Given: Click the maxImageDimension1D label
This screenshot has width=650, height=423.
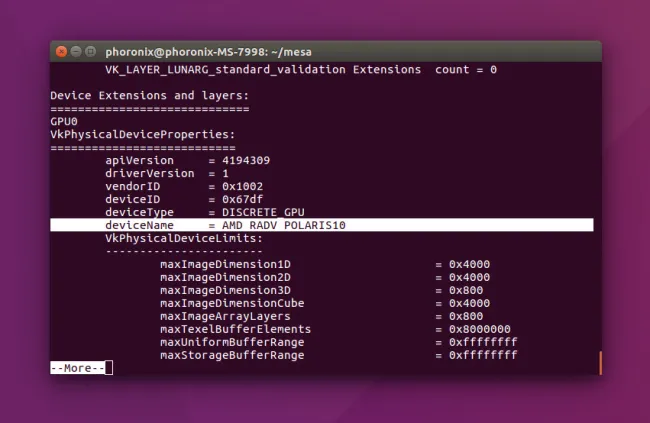Looking at the screenshot, I should coord(226,264).
